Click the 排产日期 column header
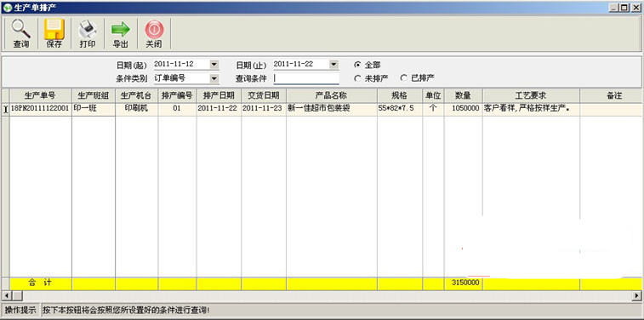 pyautogui.click(x=219, y=95)
